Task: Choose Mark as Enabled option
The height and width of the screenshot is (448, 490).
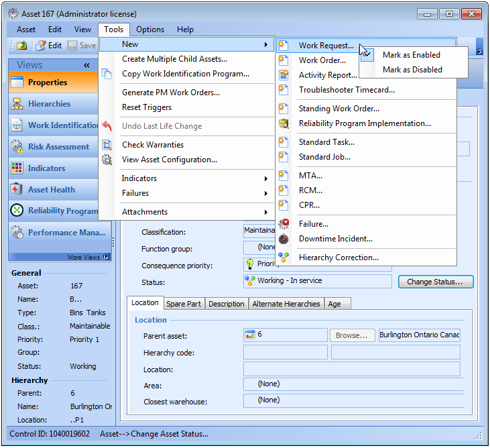Action: (x=411, y=55)
